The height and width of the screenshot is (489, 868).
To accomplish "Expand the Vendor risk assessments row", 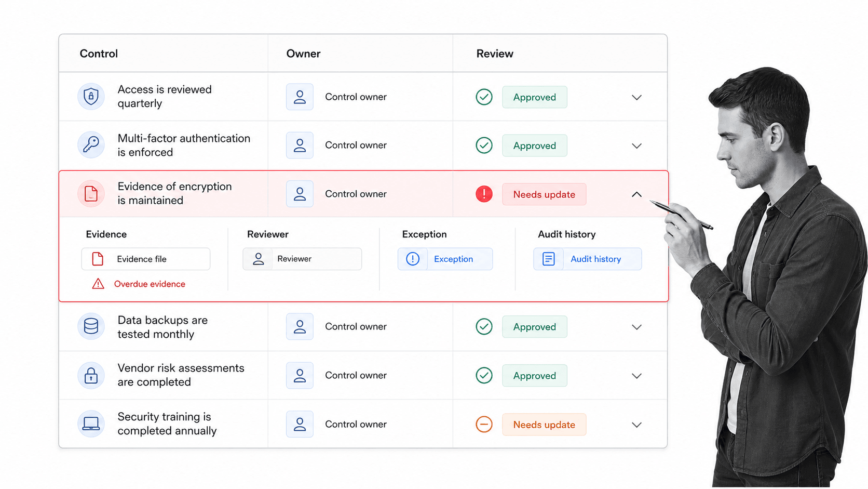I will (x=636, y=376).
